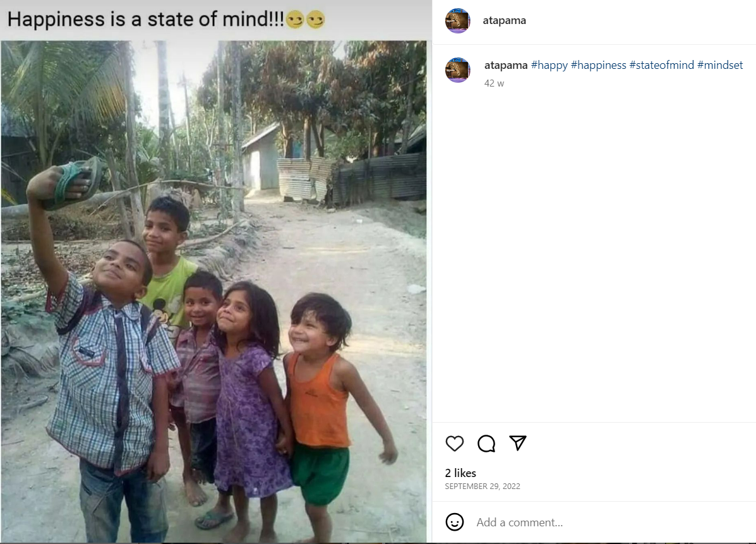This screenshot has height=544, width=756.
Task: Open the #happiness hashtag
Action: pyautogui.click(x=598, y=65)
